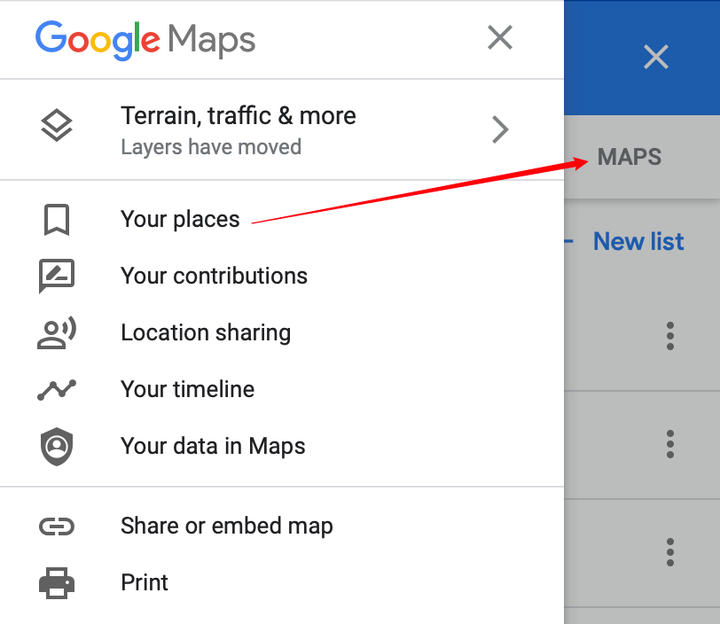Expand the Terrain, traffic & more chevron

click(500, 130)
